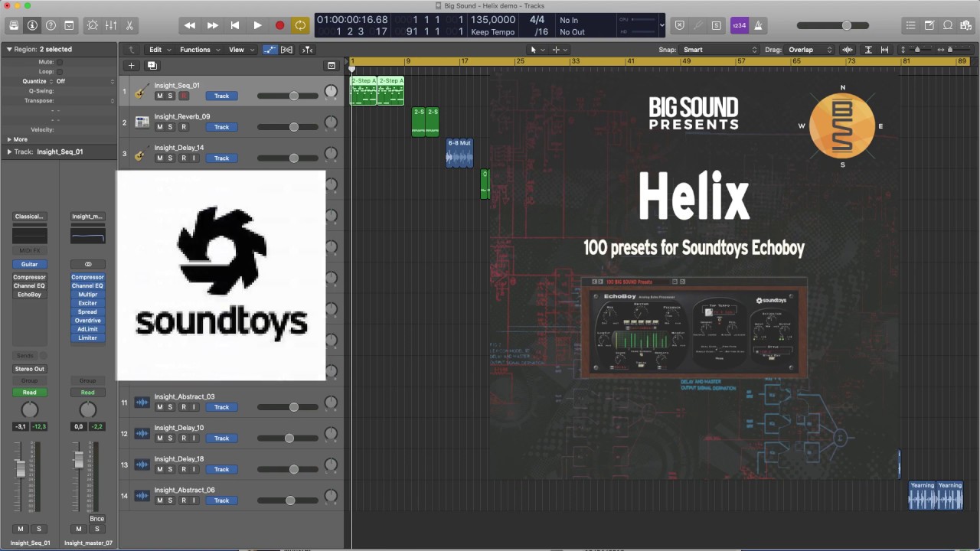
Task: Toggle the Inspector info button
Action: 32,25
